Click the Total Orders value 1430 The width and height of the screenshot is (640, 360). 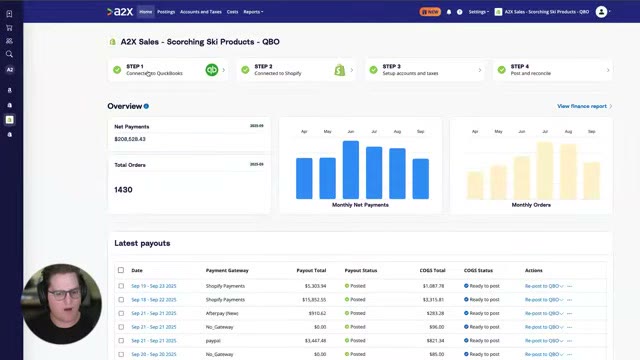pyautogui.click(x=123, y=190)
